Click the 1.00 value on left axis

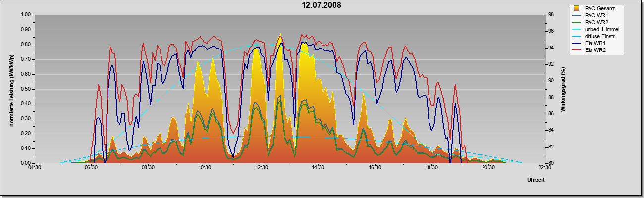[26, 15]
